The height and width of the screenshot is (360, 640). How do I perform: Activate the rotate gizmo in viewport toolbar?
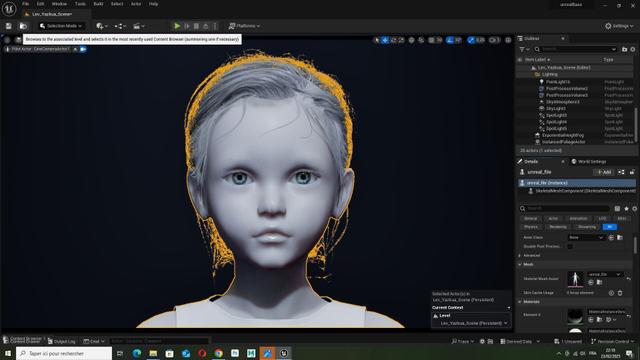coord(393,40)
